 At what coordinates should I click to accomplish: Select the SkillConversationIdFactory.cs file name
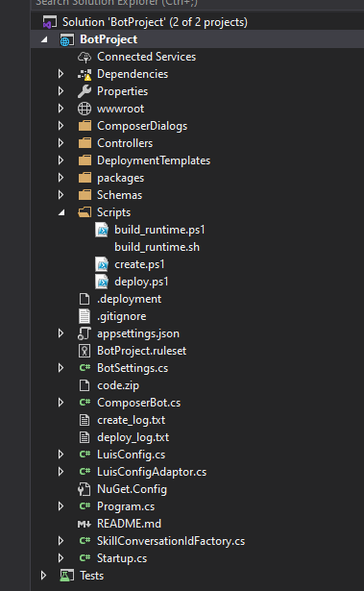(x=171, y=541)
